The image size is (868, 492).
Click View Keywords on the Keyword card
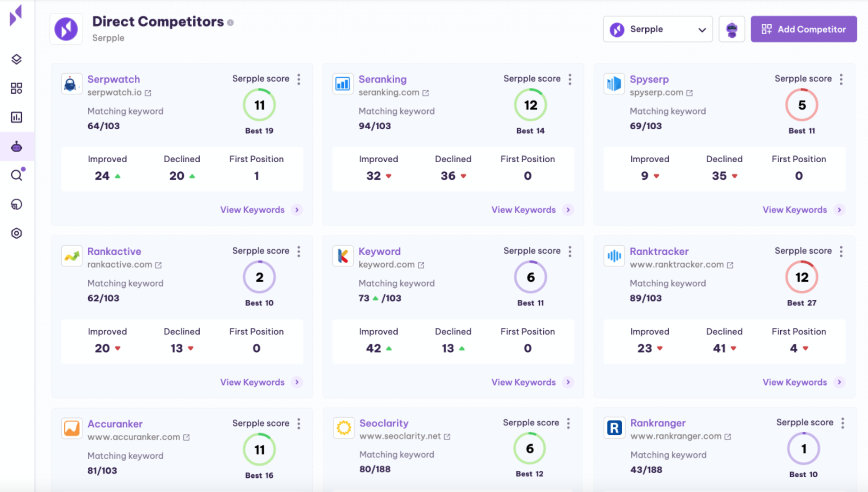click(532, 382)
